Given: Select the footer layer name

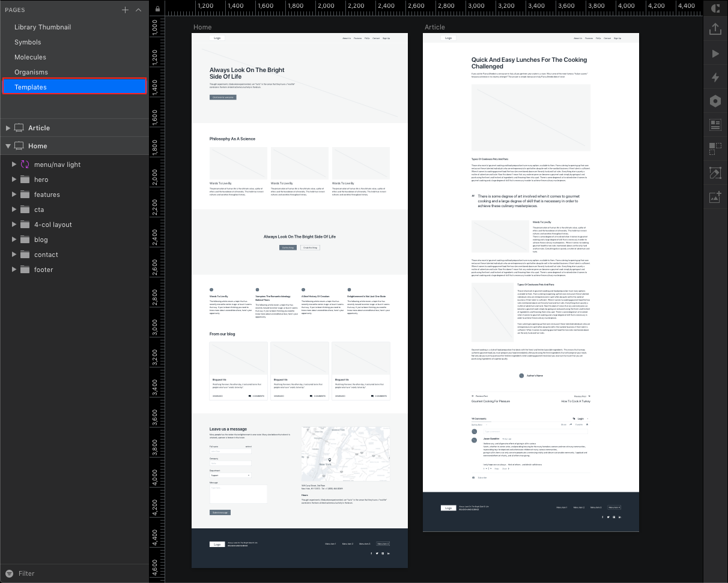Looking at the screenshot, I should click(x=44, y=270).
